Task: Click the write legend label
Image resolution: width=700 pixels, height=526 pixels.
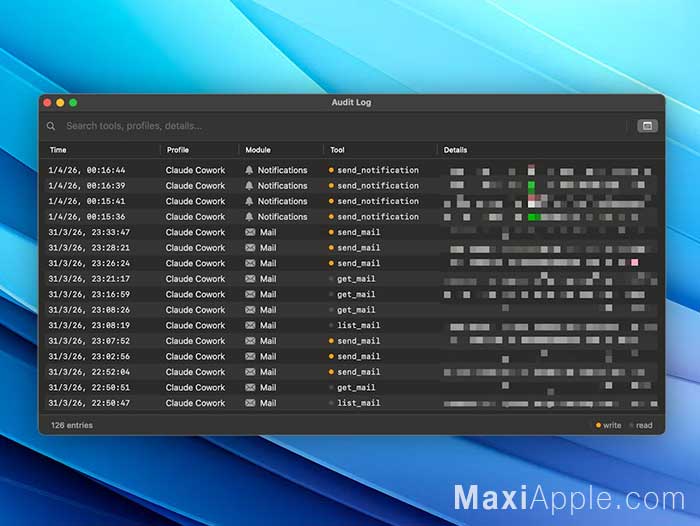Action: [612, 425]
